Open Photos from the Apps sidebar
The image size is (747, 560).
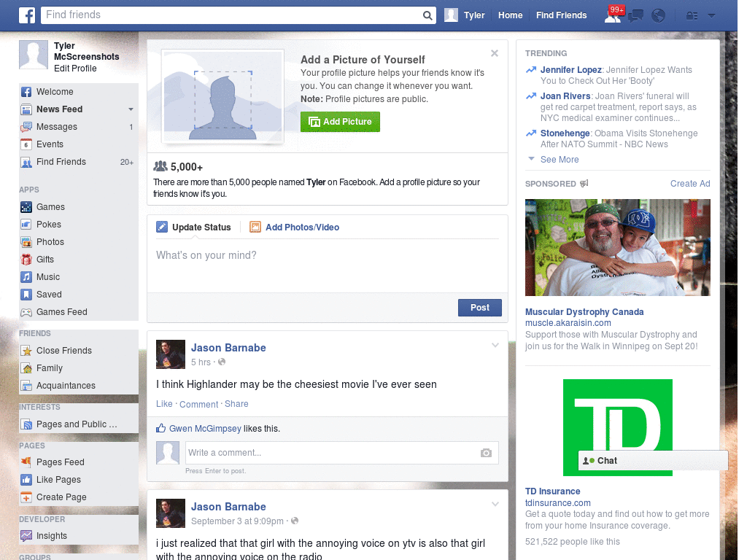pyautogui.click(x=49, y=241)
